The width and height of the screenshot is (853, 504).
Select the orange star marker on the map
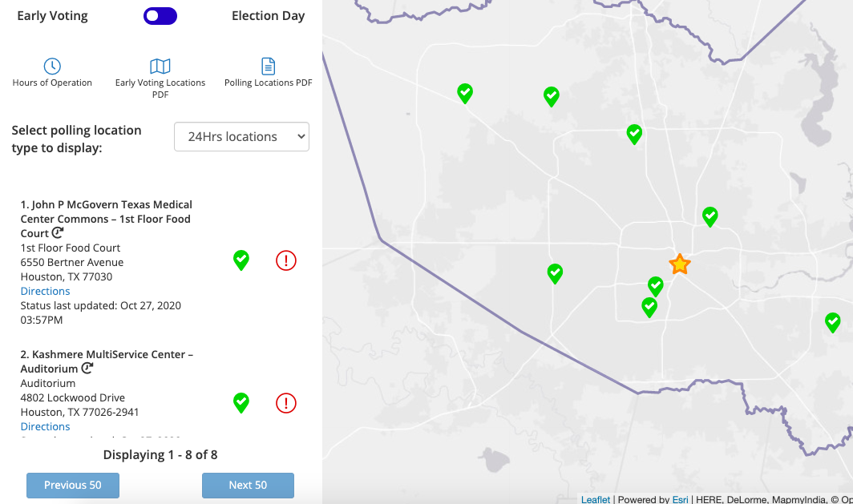(680, 264)
